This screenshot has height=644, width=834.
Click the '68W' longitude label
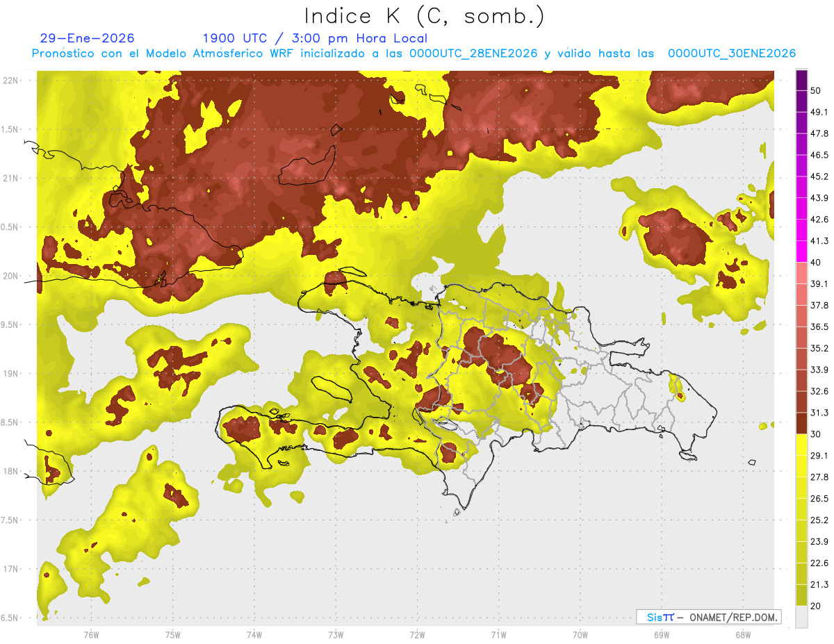(x=743, y=634)
